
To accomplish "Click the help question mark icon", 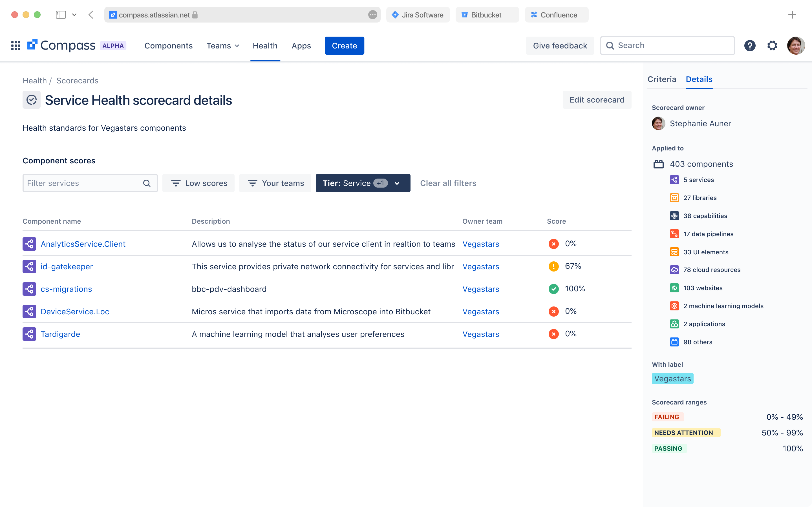I will [x=750, y=45].
